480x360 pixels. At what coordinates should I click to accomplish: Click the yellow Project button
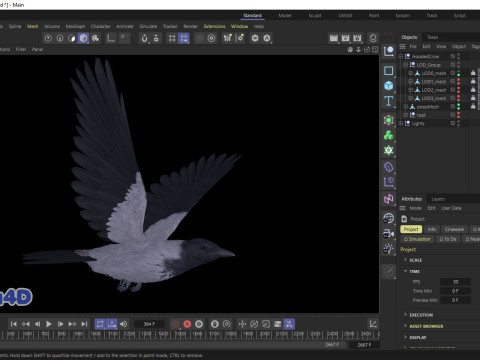pos(411,229)
